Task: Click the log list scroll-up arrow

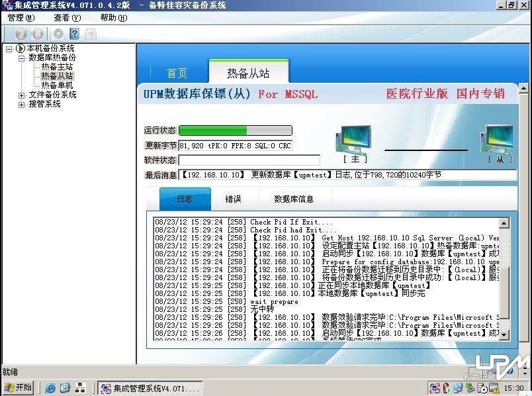Action: click(504, 223)
